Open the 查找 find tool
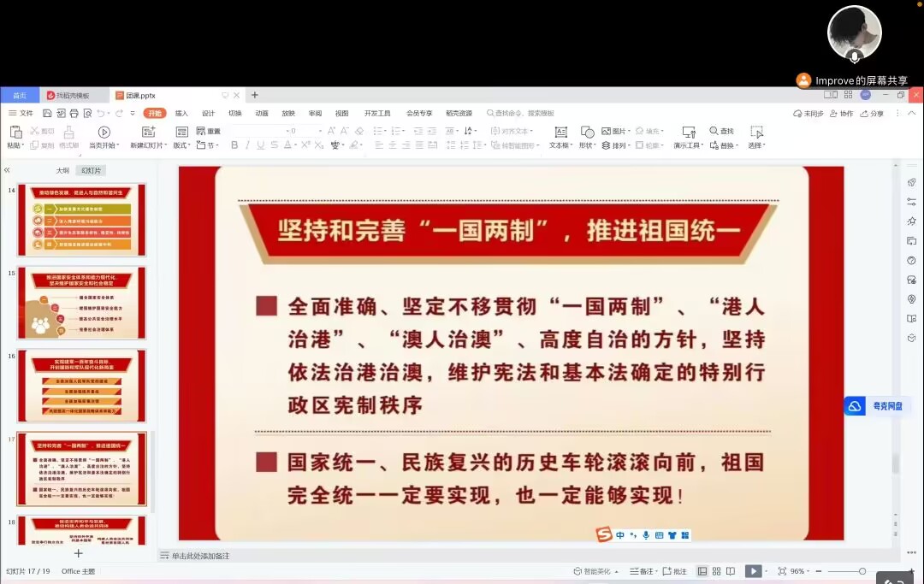This screenshot has width=924, height=584. [721, 131]
